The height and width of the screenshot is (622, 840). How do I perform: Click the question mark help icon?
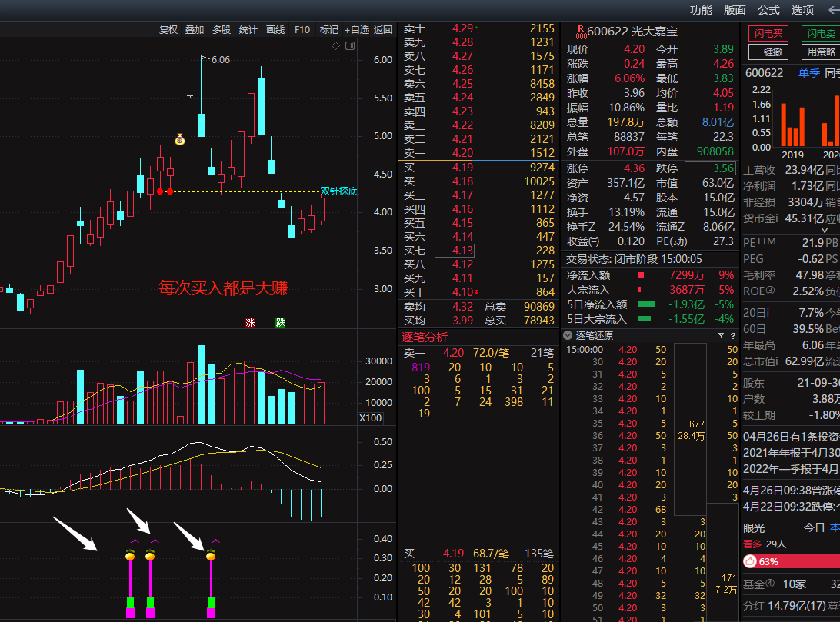click(x=733, y=336)
